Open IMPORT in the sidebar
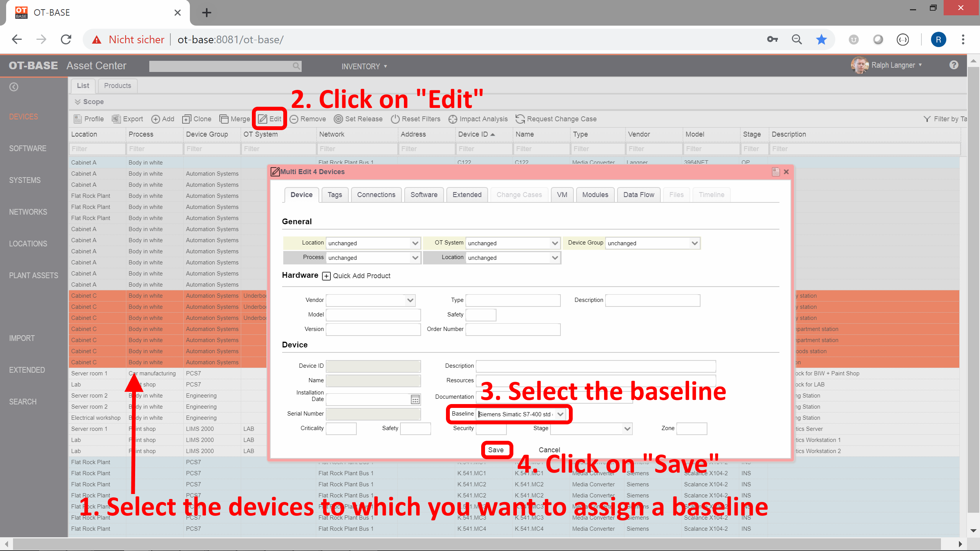 pyautogui.click(x=22, y=338)
